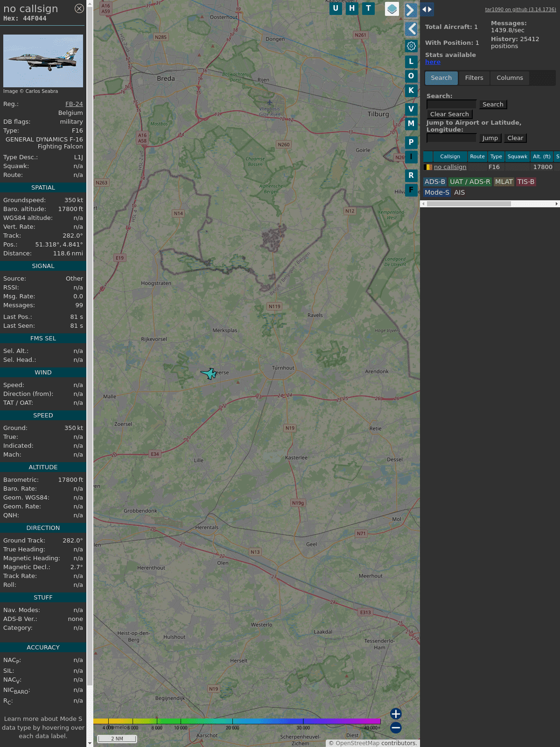Click the Search submit button

(x=493, y=105)
